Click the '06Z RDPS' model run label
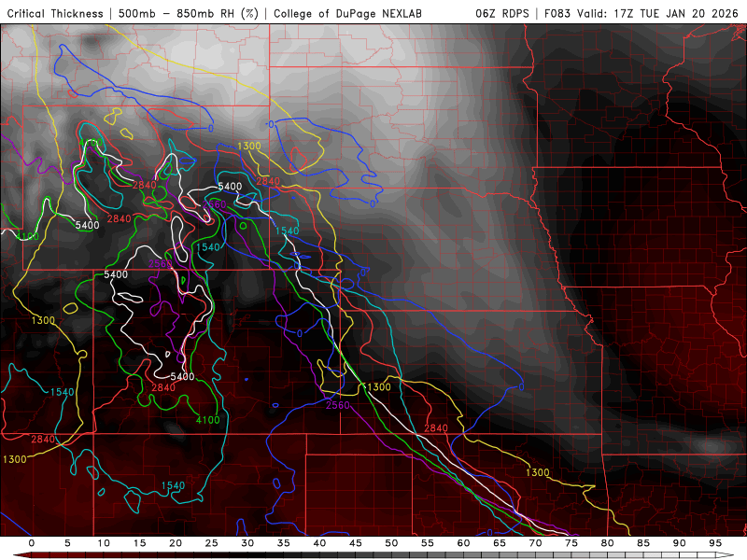Image resolution: width=747 pixels, height=560 pixels. coord(502,13)
